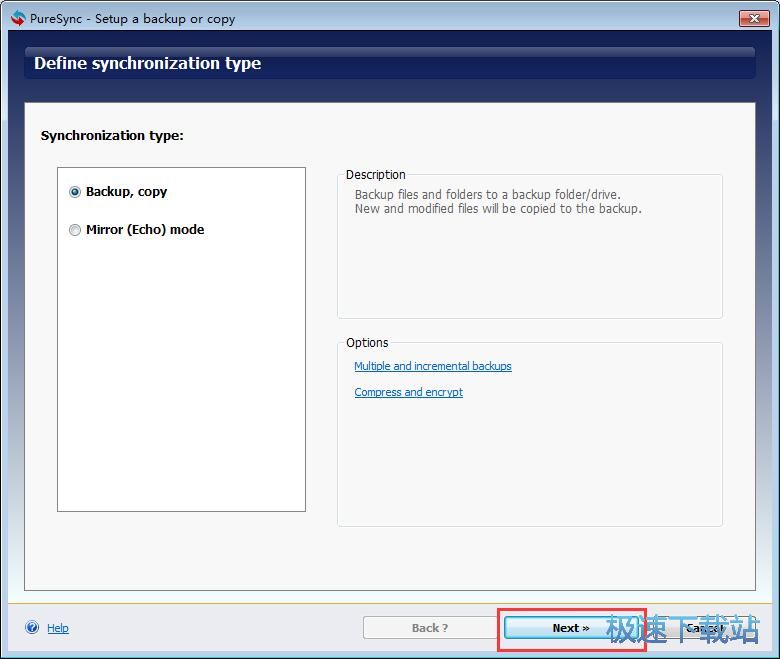The height and width of the screenshot is (659, 780).
Task: Open Multiple and incremental backups link
Action: (432, 366)
